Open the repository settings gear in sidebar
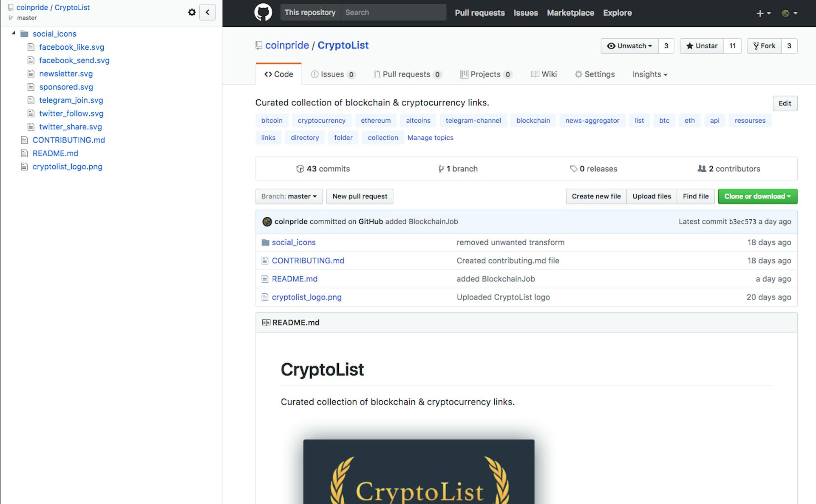 (192, 12)
